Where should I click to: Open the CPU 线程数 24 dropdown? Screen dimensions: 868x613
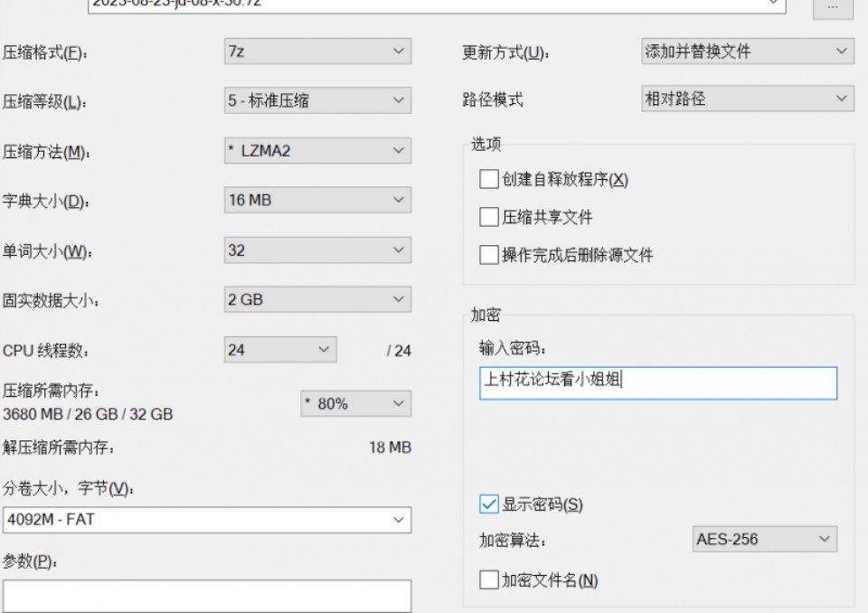[x=280, y=350]
